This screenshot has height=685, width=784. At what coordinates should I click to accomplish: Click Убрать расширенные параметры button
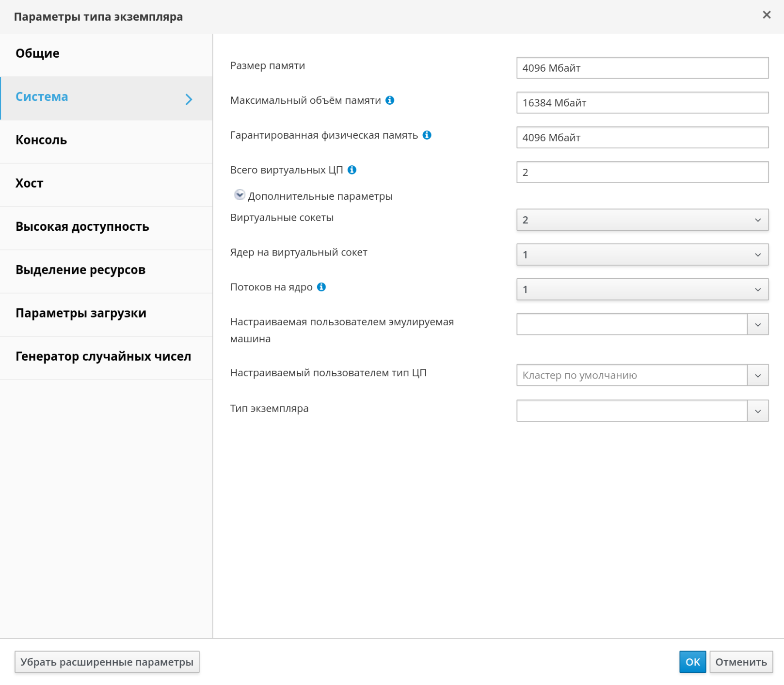(107, 662)
